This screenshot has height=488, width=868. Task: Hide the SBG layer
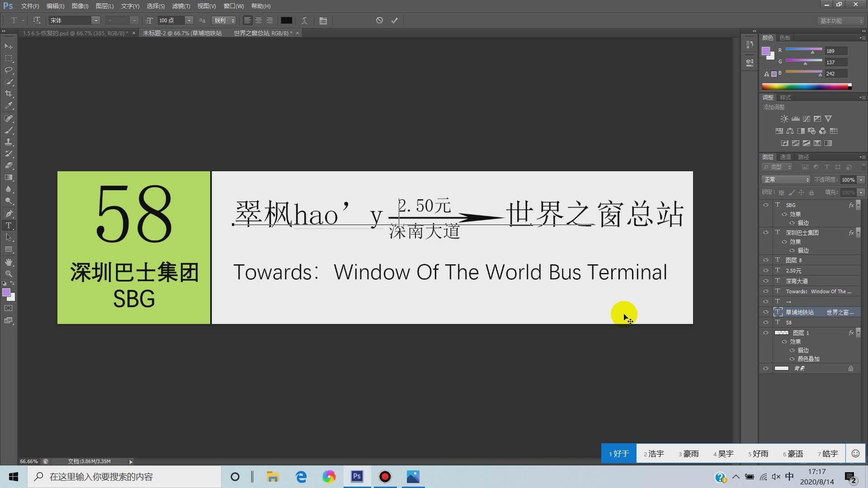[766, 205]
